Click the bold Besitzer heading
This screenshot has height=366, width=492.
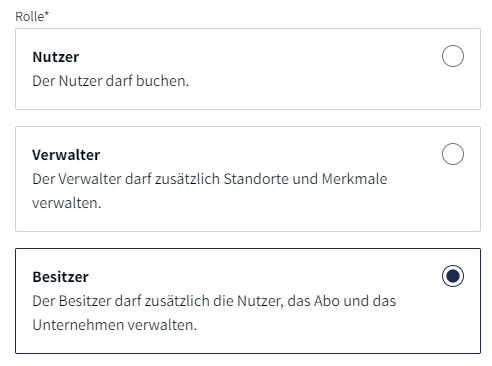(x=60, y=277)
